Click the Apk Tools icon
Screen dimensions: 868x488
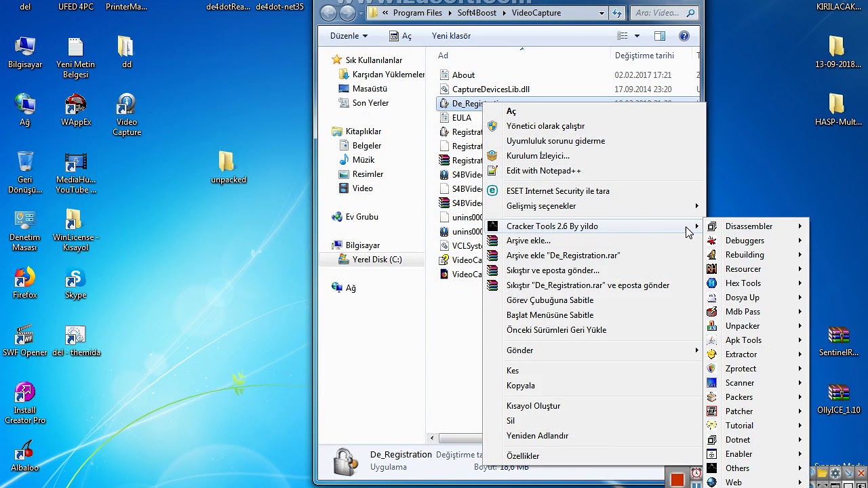[x=711, y=340]
